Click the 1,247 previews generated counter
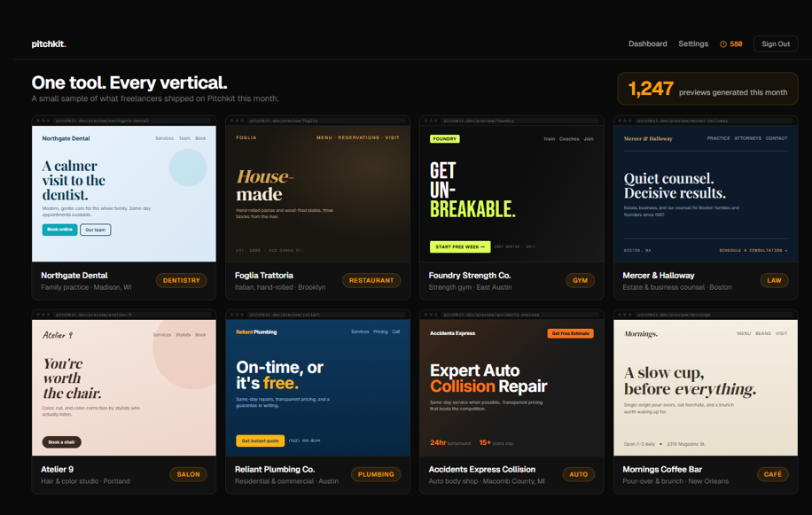 point(707,89)
